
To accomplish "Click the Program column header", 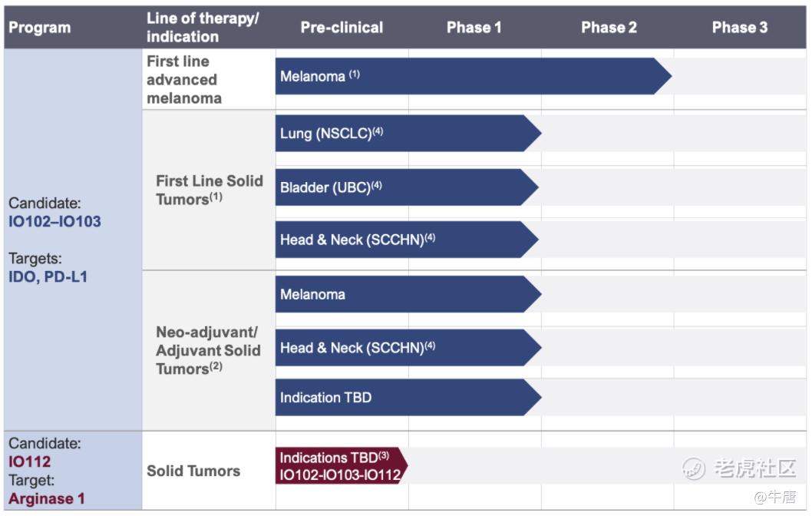I will [x=39, y=28].
